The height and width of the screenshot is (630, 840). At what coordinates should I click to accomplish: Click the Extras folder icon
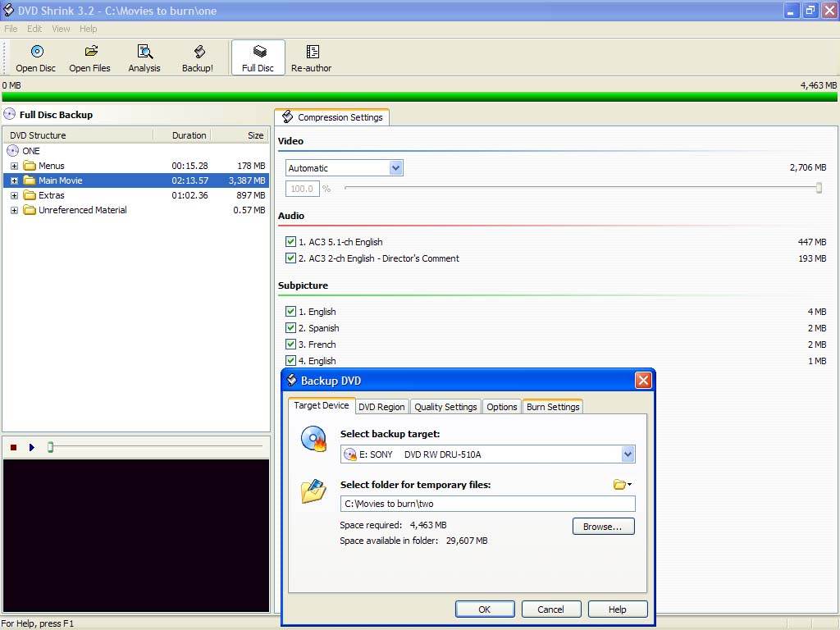click(30, 195)
